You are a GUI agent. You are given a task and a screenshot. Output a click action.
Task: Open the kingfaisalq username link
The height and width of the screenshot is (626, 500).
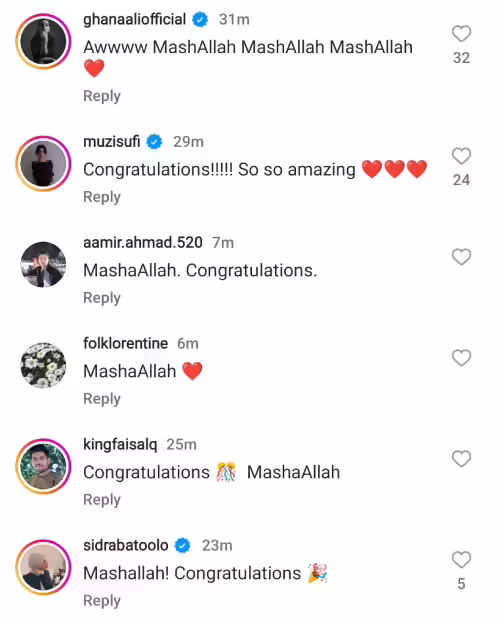120,444
